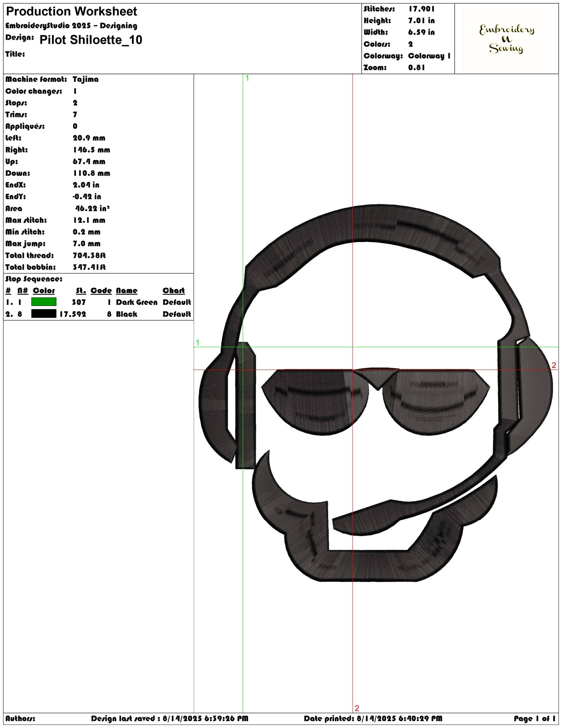Screen dimensions: 562x728
Task: Click the Chart column header
Action: [x=174, y=290]
